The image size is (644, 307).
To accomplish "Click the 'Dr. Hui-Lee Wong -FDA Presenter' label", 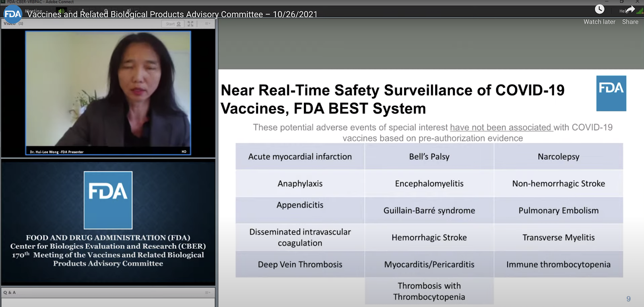I will (x=57, y=152).
